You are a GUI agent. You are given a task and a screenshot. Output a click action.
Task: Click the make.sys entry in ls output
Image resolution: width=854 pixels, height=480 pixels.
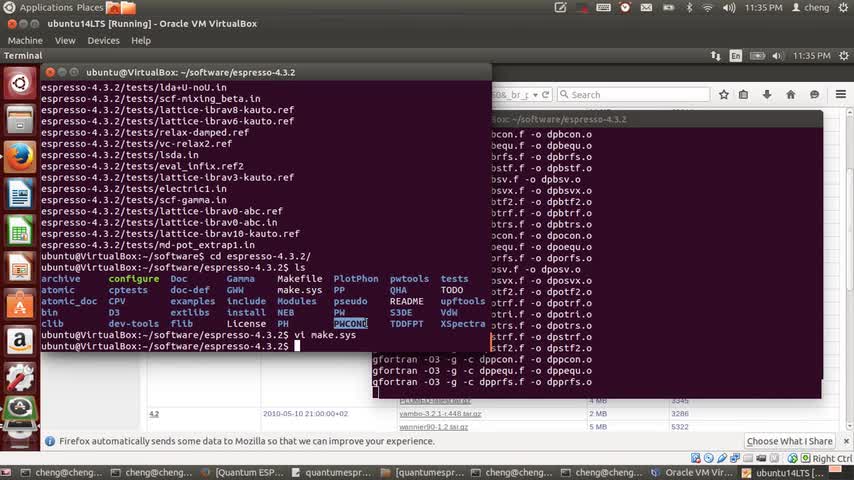[x=300, y=290]
